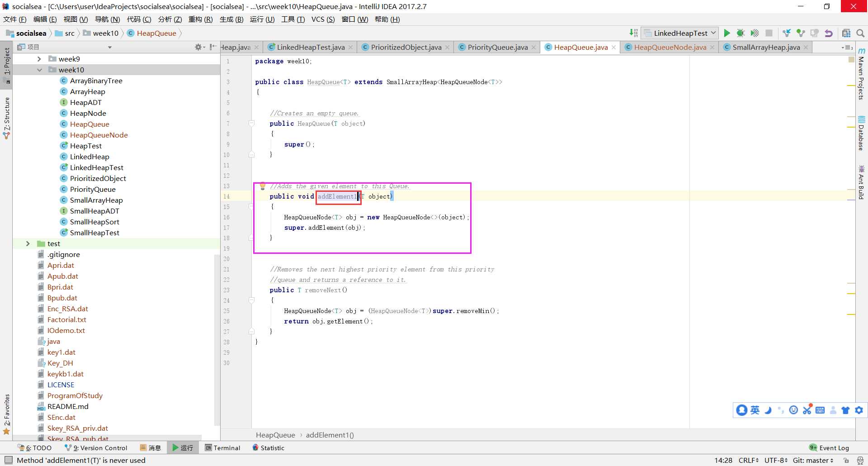Image resolution: width=868 pixels, height=466 pixels.
Task: Revert changes with the purple undo arrow
Action: [x=828, y=33]
